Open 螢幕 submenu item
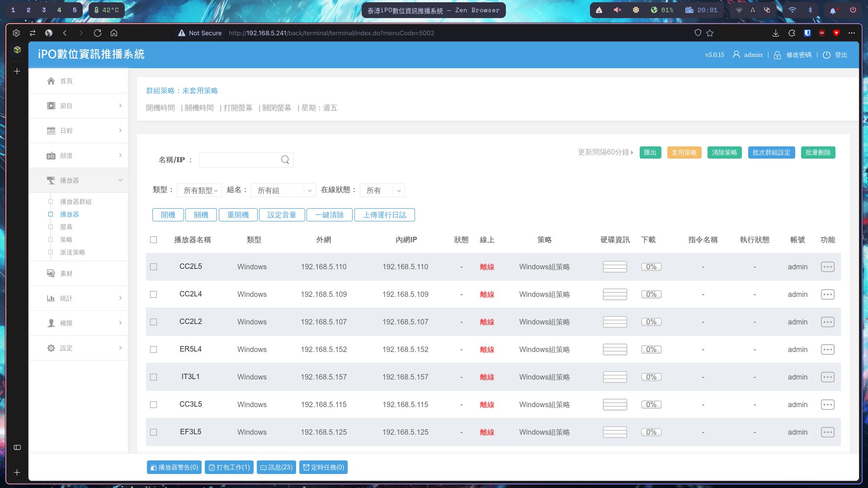Image resolution: width=868 pixels, height=488 pixels. 66,227
